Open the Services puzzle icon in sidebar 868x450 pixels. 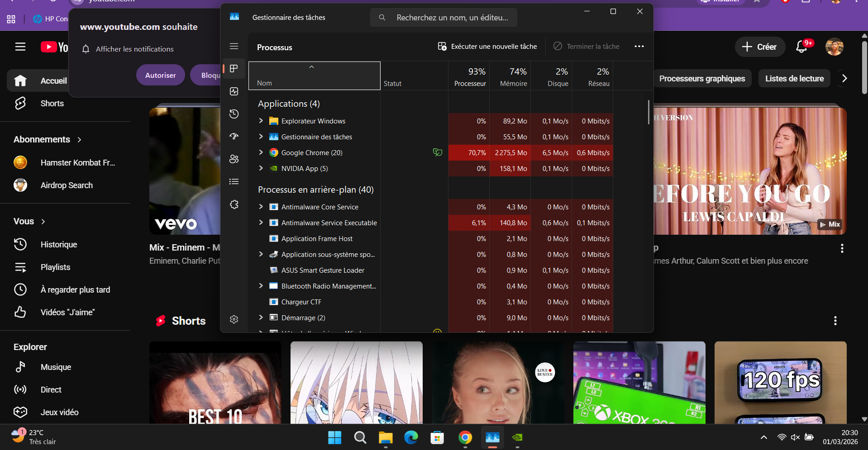pos(234,204)
